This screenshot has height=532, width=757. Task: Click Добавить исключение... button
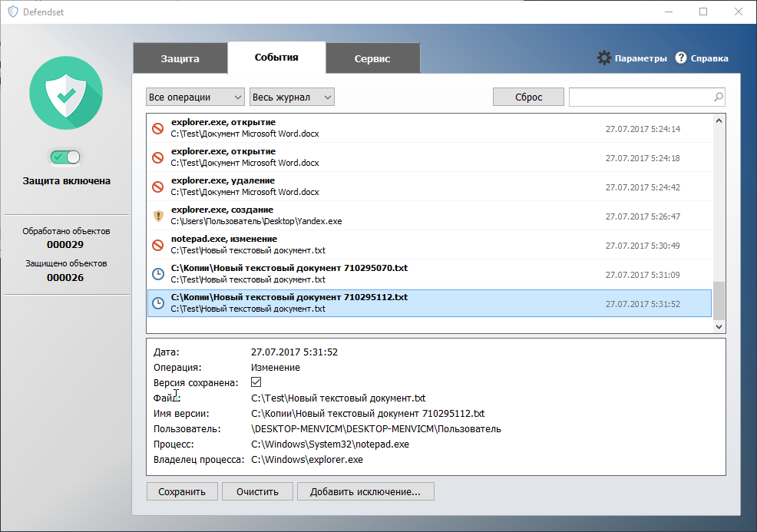[x=365, y=491]
